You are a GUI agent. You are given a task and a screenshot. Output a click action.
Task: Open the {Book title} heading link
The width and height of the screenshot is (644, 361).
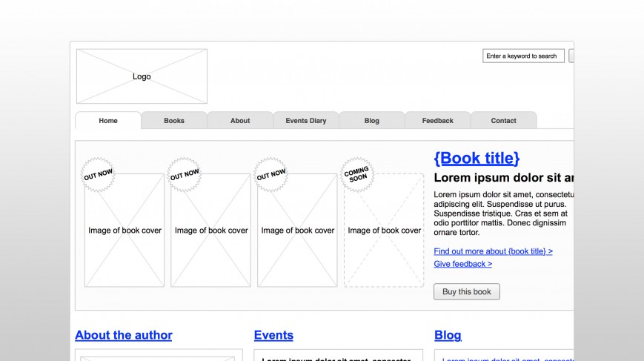click(x=477, y=158)
